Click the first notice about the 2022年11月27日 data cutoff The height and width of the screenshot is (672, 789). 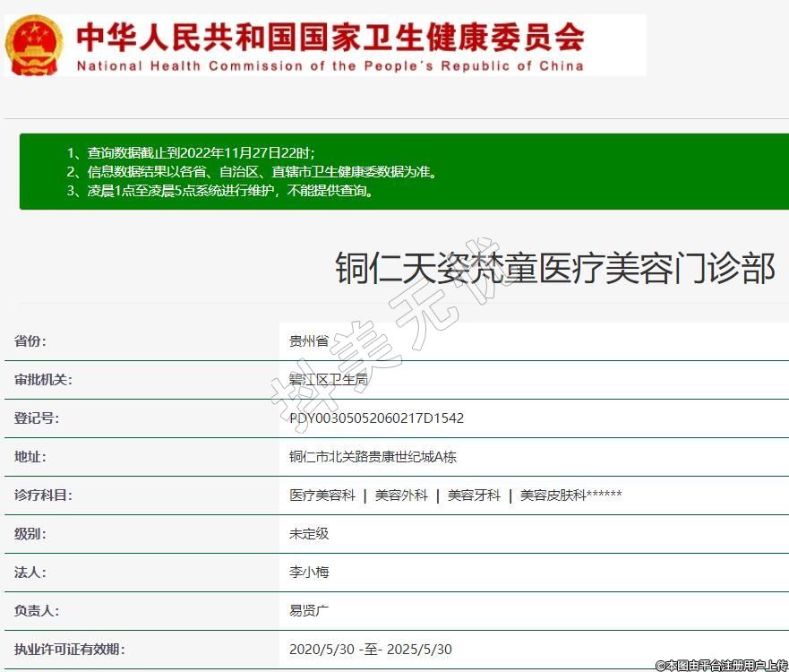pos(191,152)
